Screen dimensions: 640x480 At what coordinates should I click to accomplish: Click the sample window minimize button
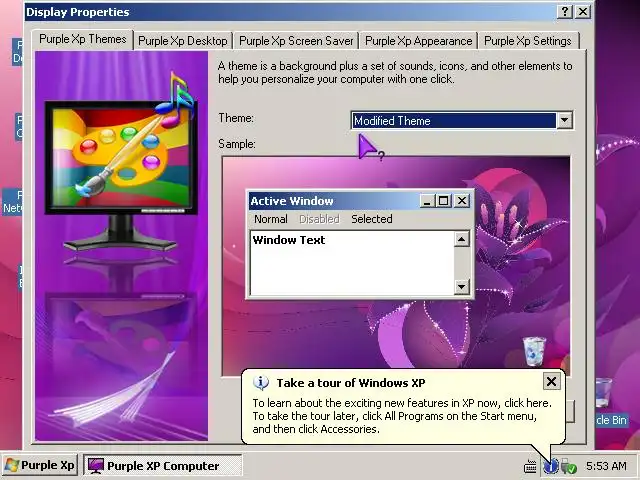pos(427,201)
